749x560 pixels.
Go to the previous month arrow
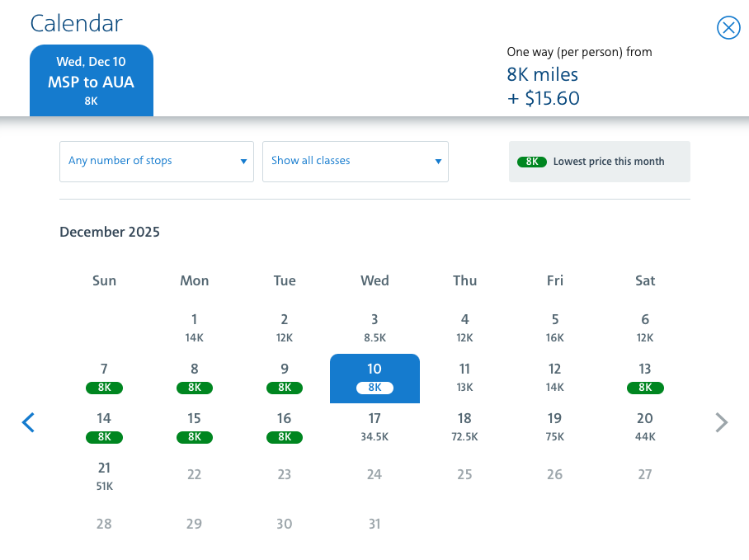tap(28, 422)
